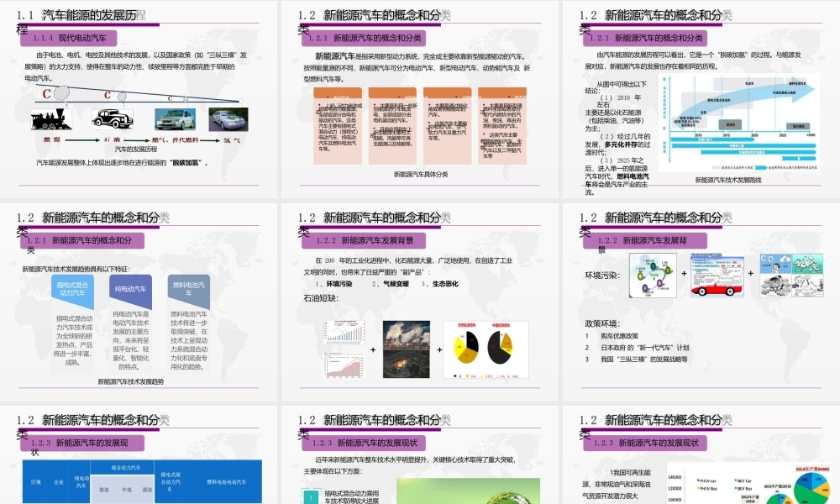This screenshot has height=504, width=840.
Task: Select the slide with green globe image
Action: click(419, 454)
